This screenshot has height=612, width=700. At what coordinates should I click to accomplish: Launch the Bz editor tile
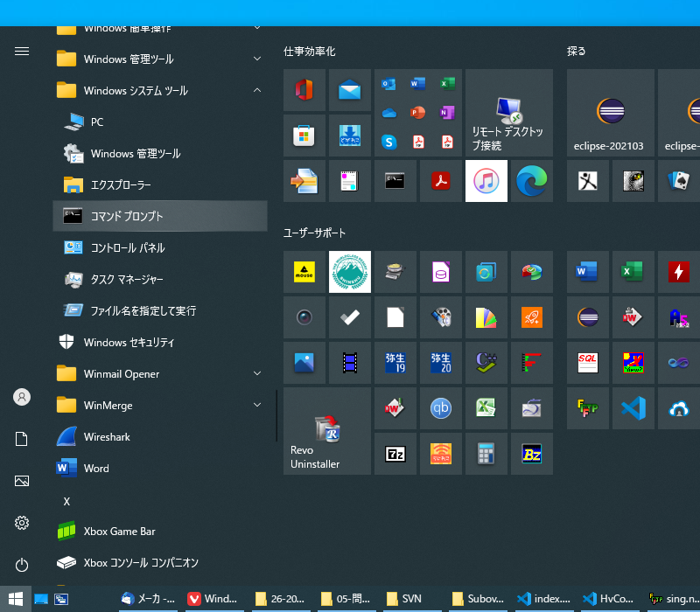[532, 454]
